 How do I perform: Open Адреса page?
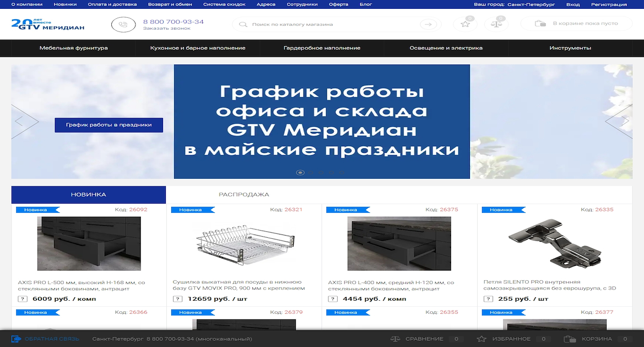(x=266, y=4)
